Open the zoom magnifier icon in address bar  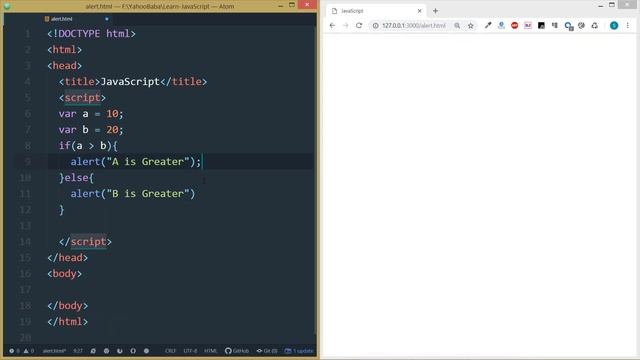click(x=457, y=25)
